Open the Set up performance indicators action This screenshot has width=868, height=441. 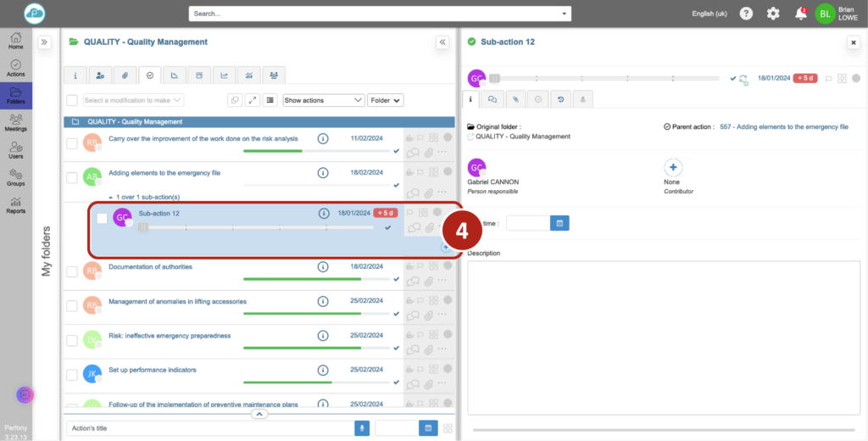(151, 370)
